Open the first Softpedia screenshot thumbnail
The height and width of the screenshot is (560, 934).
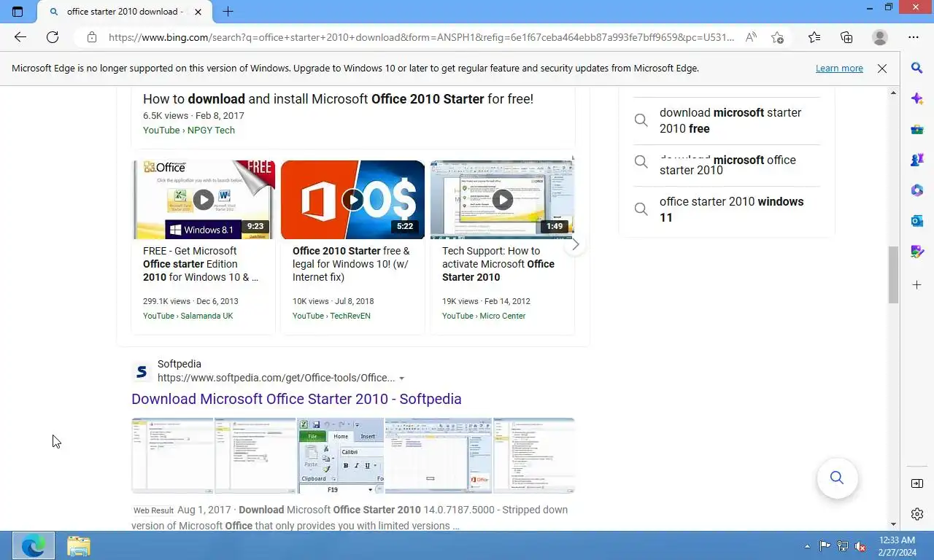172,456
